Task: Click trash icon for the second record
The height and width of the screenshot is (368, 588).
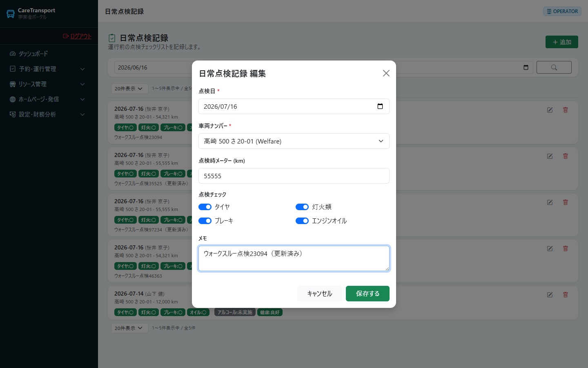Action: tap(566, 156)
